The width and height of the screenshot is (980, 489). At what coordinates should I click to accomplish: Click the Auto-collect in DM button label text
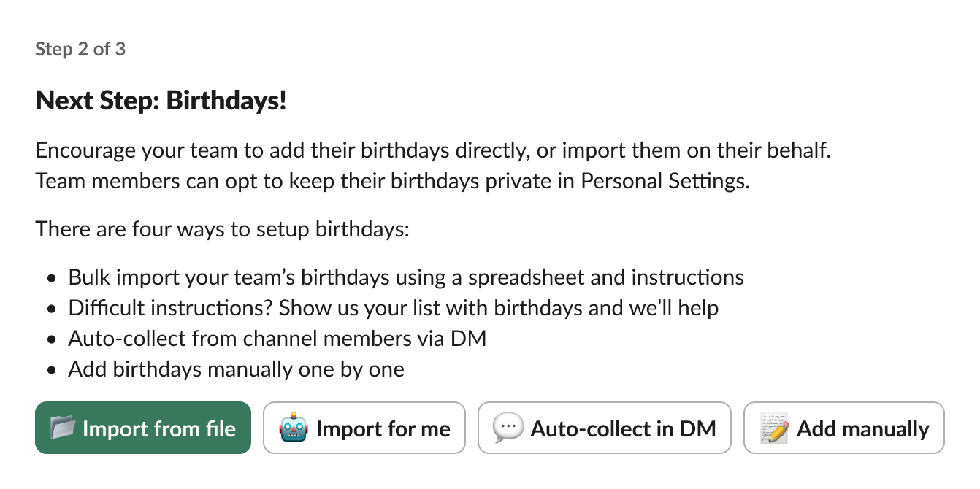point(624,428)
